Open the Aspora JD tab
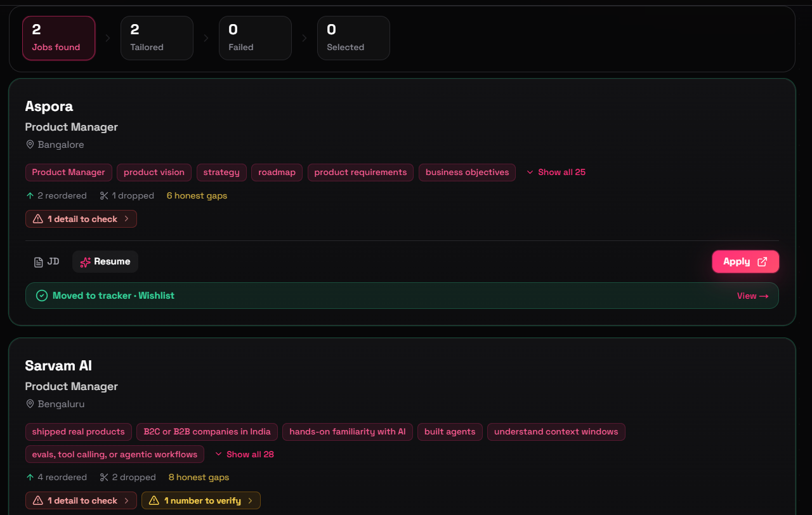 click(47, 261)
